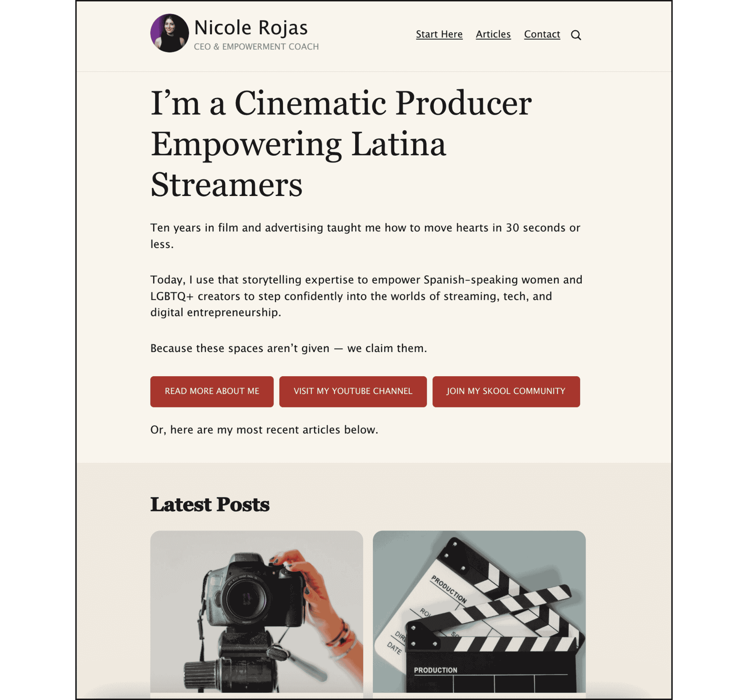748x700 pixels.
Task: Click the paragraph starting 'Today, I use'
Action: (x=366, y=296)
